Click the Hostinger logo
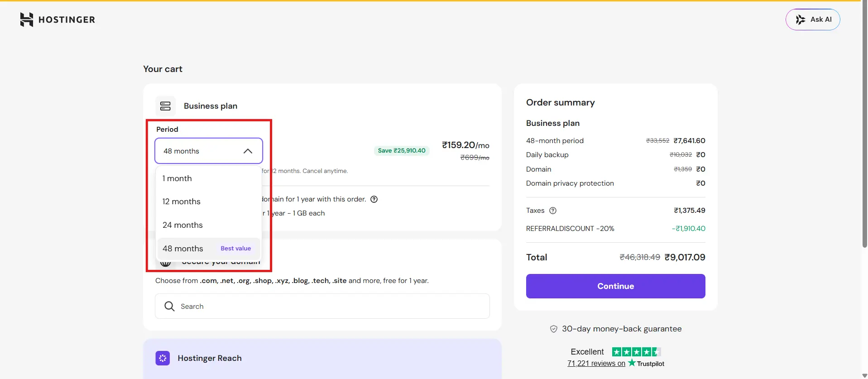868x379 pixels. coord(58,19)
